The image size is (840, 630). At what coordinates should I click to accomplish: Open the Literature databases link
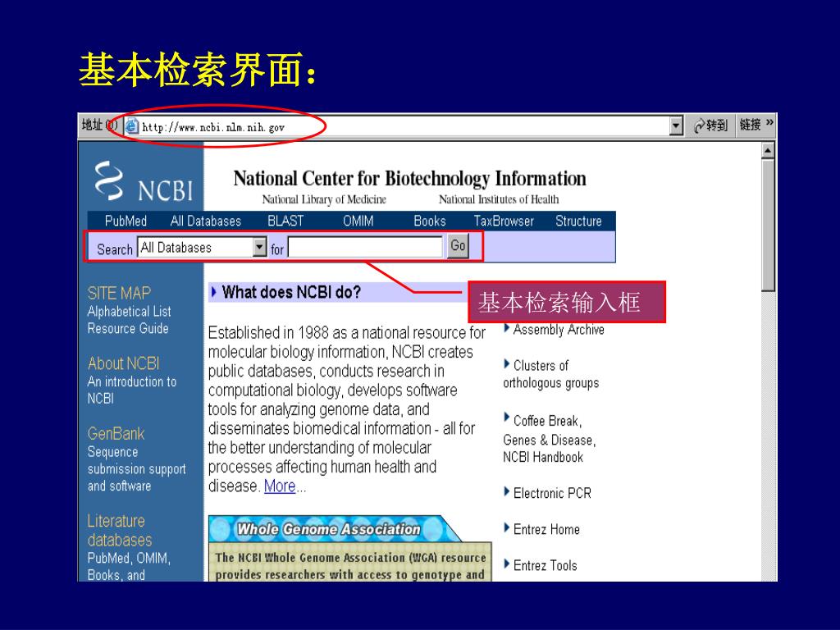pos(120,531)
